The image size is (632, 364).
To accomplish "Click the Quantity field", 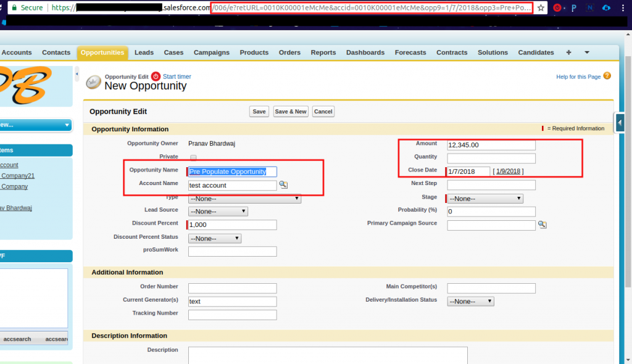I will 491,159.
